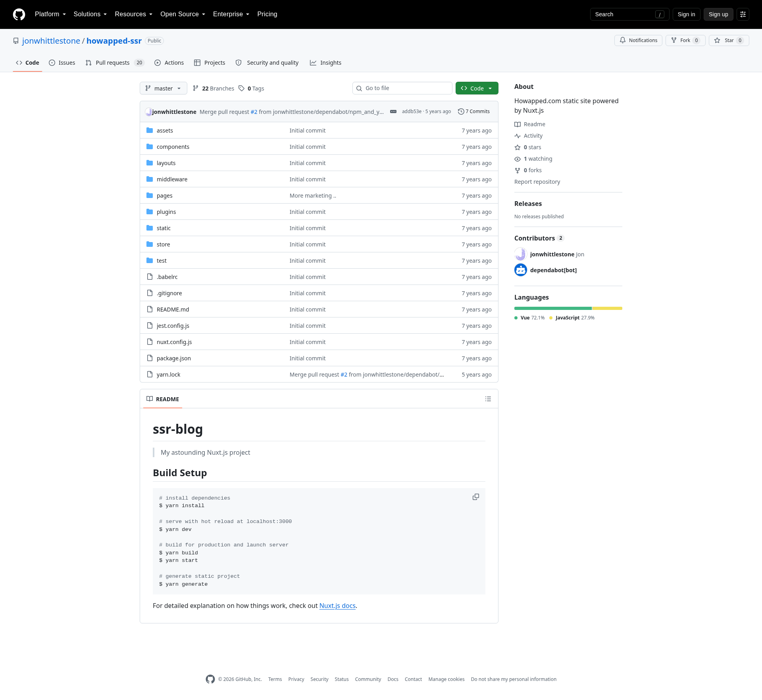Click the dependabot avatar icon
This screenshot has height=700, width=762.
[x=521, y=270]
